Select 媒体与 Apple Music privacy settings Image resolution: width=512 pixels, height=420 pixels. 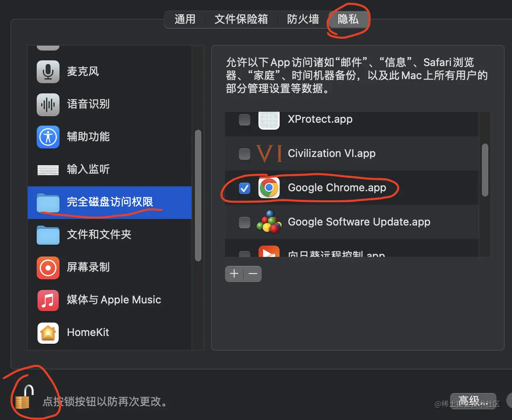114,300
